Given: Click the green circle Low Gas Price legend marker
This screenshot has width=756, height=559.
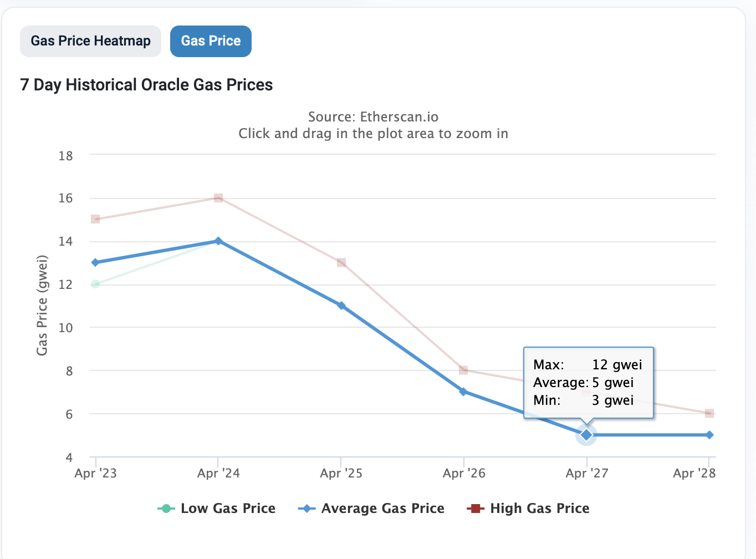Looking at the screenshot, I should (166, 509).
